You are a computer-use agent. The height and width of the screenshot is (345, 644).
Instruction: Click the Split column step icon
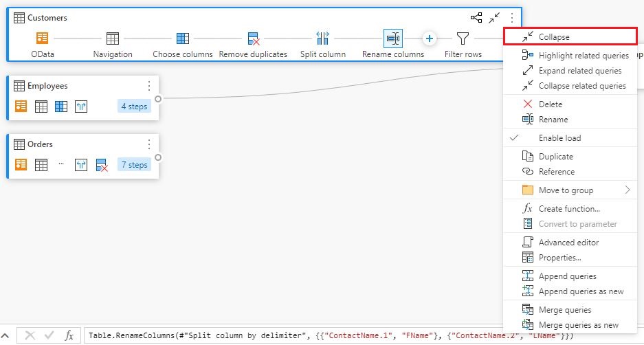pyautogui.click(x=323, y=38)
